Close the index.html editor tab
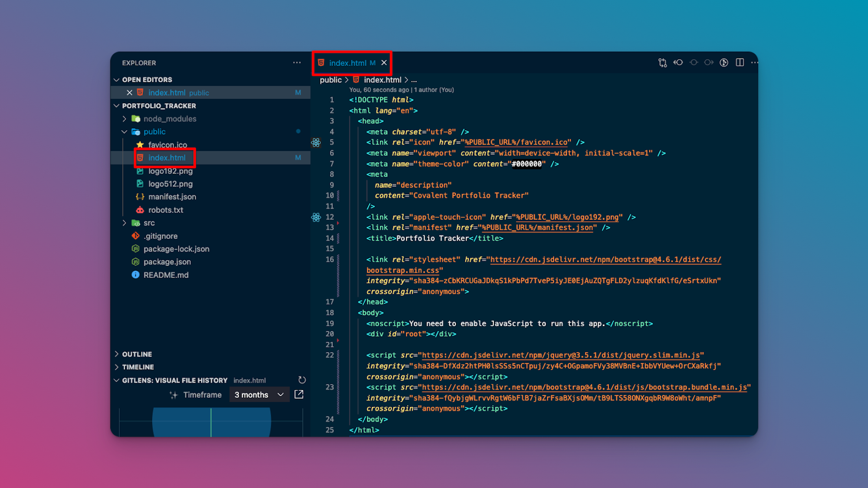Image resolution: width=868 pixels, height=488 pixels. (384, 63)
